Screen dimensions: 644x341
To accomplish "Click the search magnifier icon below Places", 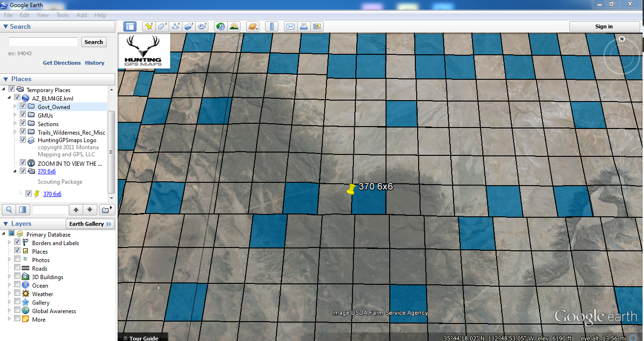I will pos(9,209).
